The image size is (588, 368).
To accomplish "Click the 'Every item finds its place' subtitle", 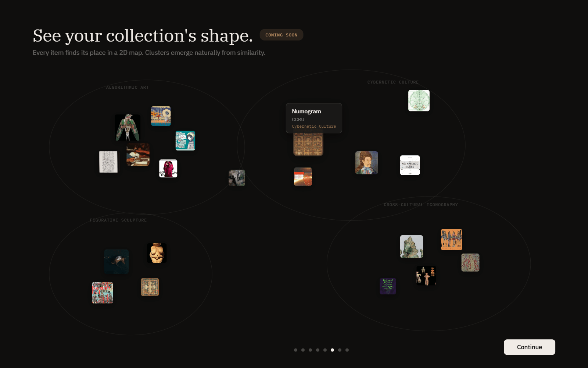I will pos(149,53).
